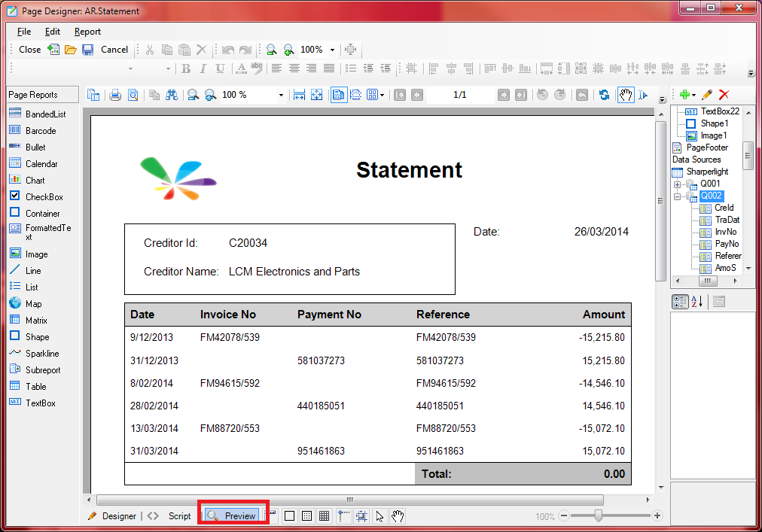Click Zoom In magnifier in main toolbar
The image size is (762, 532).
(288, 50)
